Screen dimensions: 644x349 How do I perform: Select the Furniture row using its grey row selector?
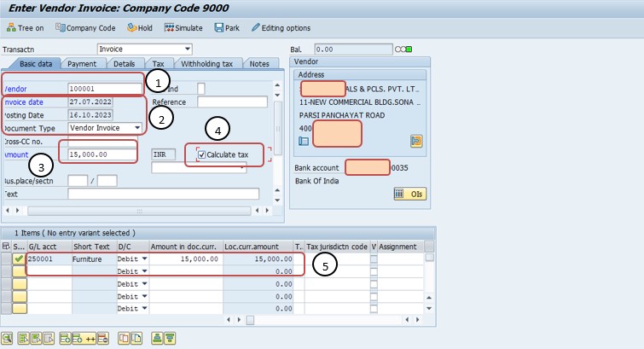coord(6,259)
